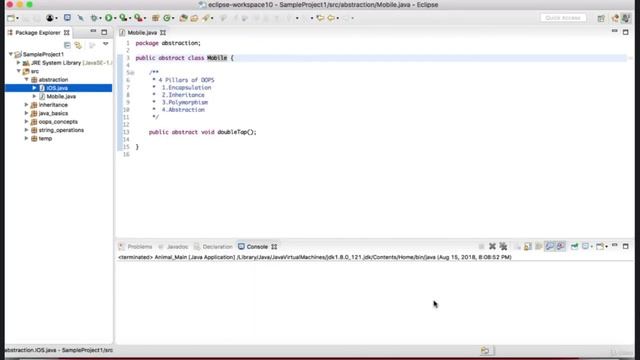The width and height of the screenshot is (640, 360).
Task: Click the Open Perspective icon
Action: click(601, 18)
